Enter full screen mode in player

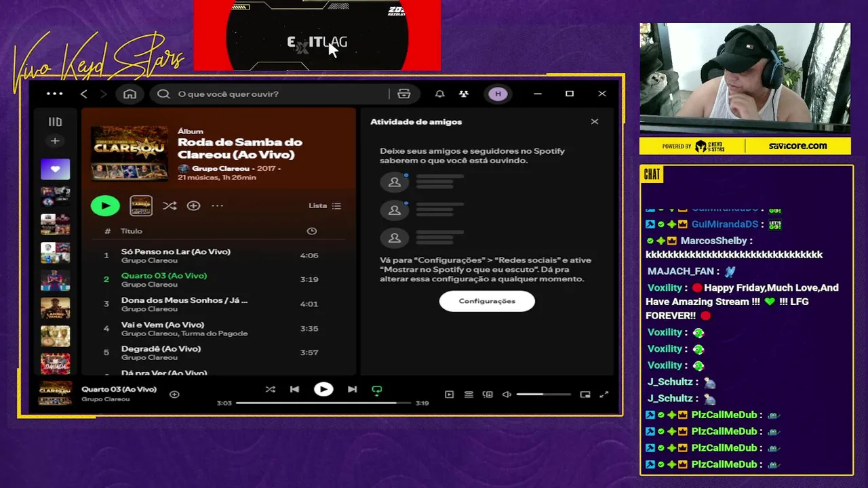pos(604,394)
